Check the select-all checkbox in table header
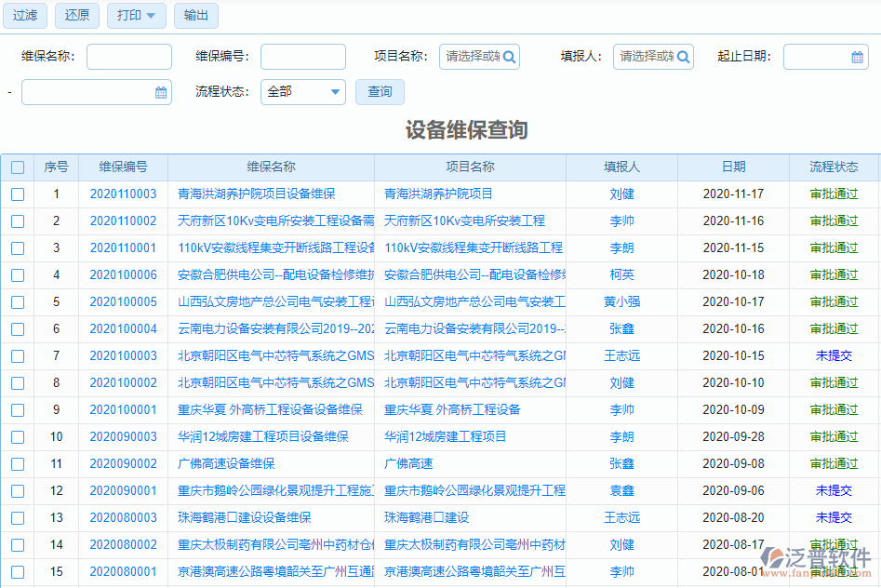This screenshot has height=588, width=881. [x=18, y=167]
